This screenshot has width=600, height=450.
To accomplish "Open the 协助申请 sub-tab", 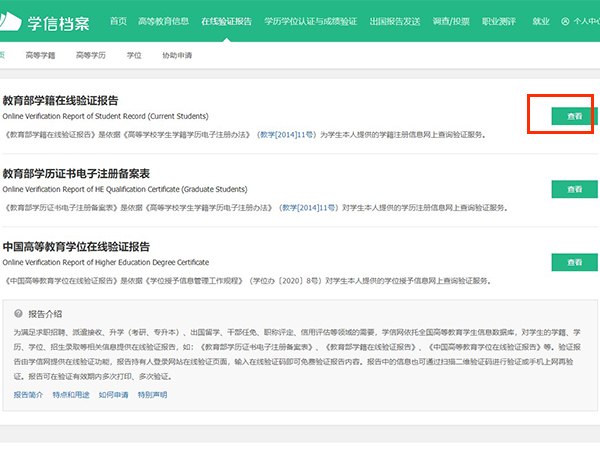I will tap(177, 56).
